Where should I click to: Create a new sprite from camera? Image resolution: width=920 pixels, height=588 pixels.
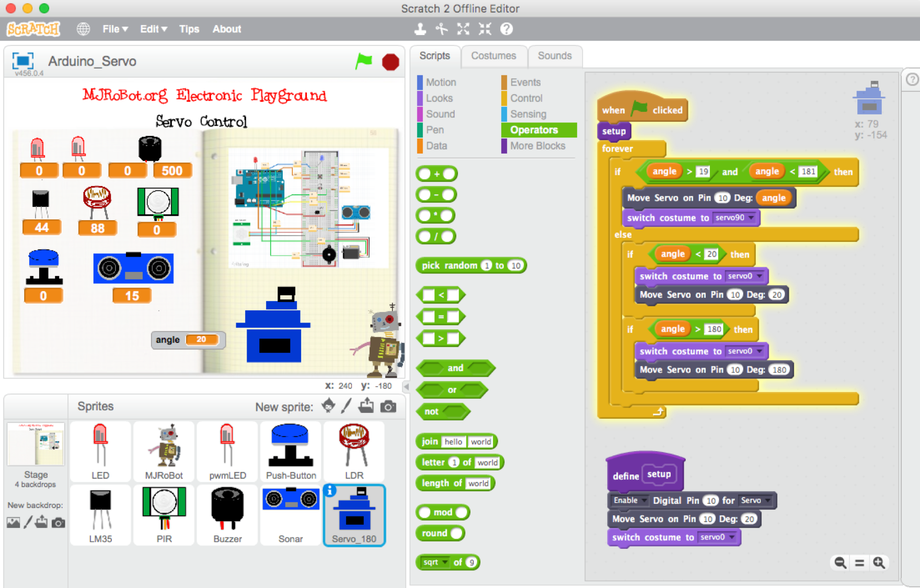[x=388, y=406]
